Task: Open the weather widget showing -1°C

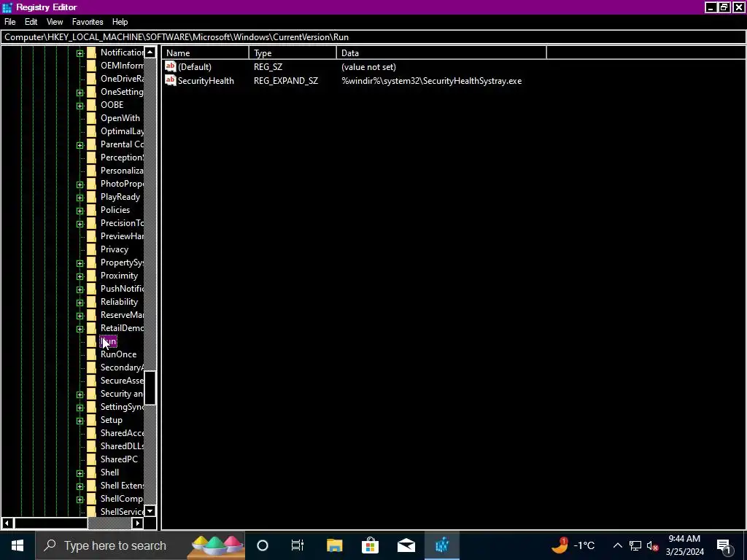Action: (x=573, y=545)
